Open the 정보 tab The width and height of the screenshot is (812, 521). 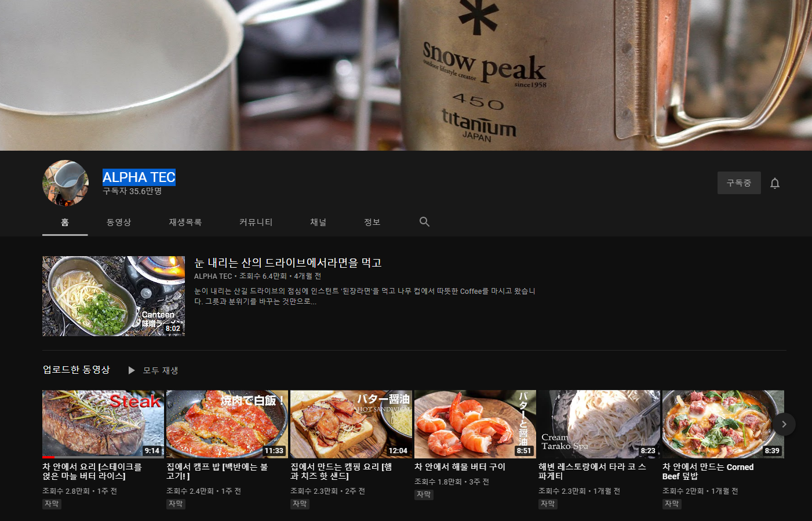[x=372, y=223]
